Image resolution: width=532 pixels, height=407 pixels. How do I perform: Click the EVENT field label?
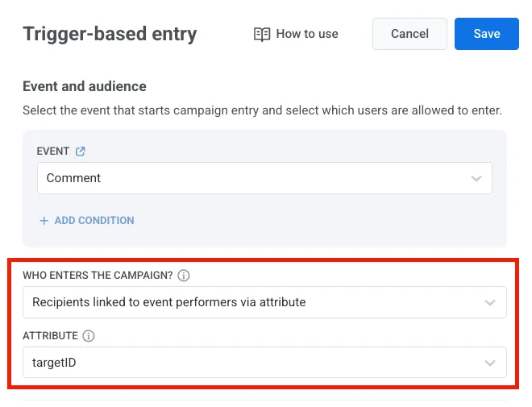coord(52,151)
